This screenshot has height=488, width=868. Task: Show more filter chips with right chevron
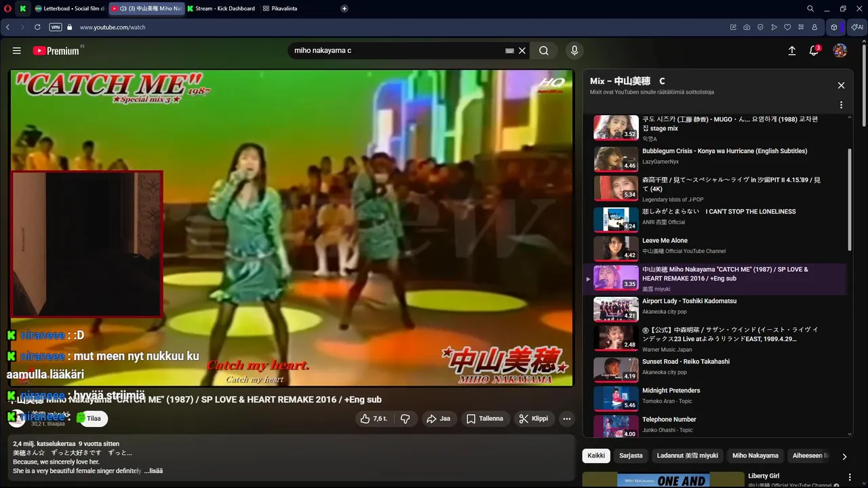(x=844, y=456)
